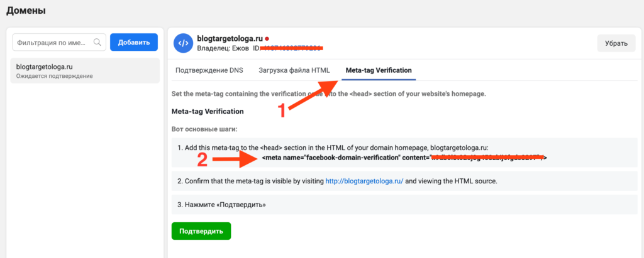Click the bold "Meta-tag Verification" section heading

[x=208, y=112]
